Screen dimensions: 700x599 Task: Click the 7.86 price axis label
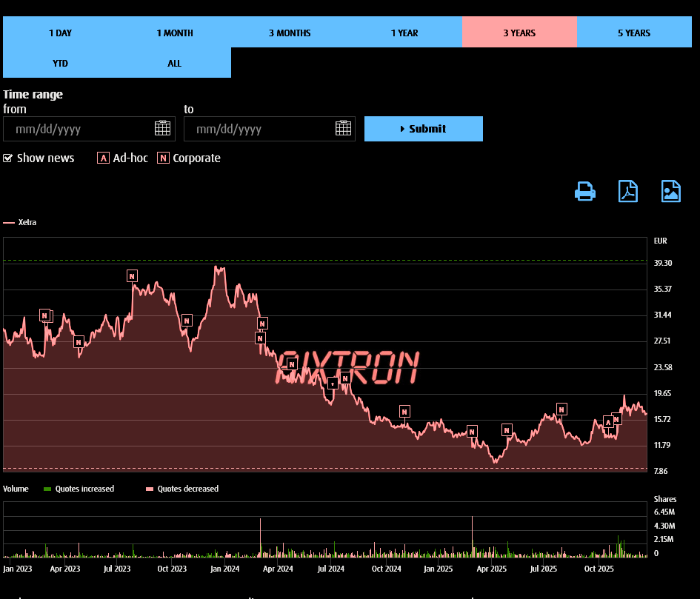[661, 471]
